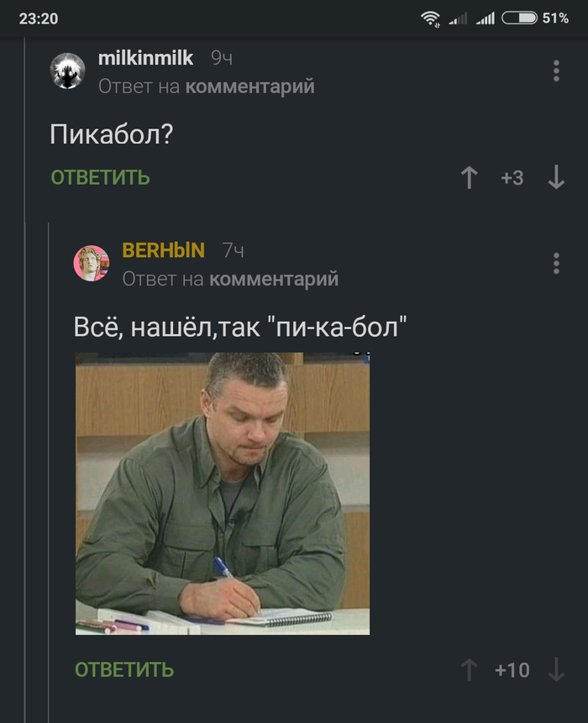Screen dimensions: 588x723
Task: Open three-dot menu on milkinmilk's comment
Action: coord(556,71)
